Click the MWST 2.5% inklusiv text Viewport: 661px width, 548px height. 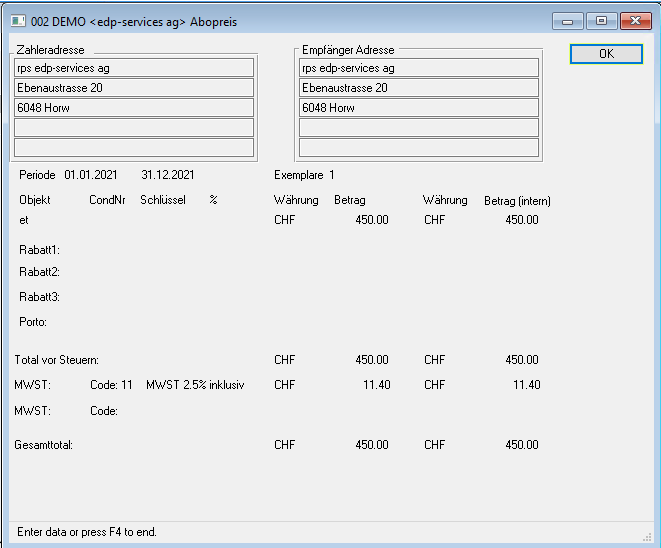click(x=195, y=384)
